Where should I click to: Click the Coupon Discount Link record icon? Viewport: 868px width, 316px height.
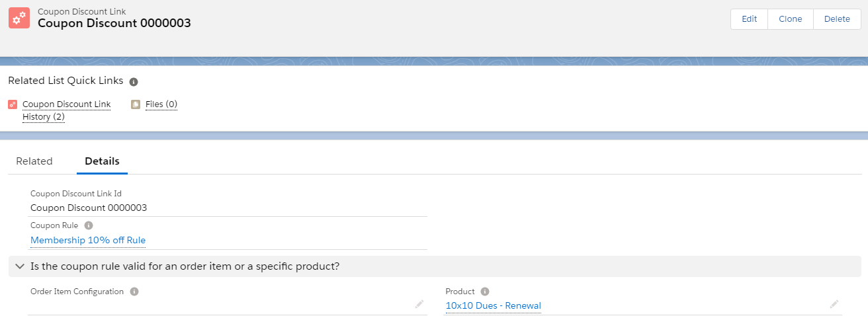point(19,18)
